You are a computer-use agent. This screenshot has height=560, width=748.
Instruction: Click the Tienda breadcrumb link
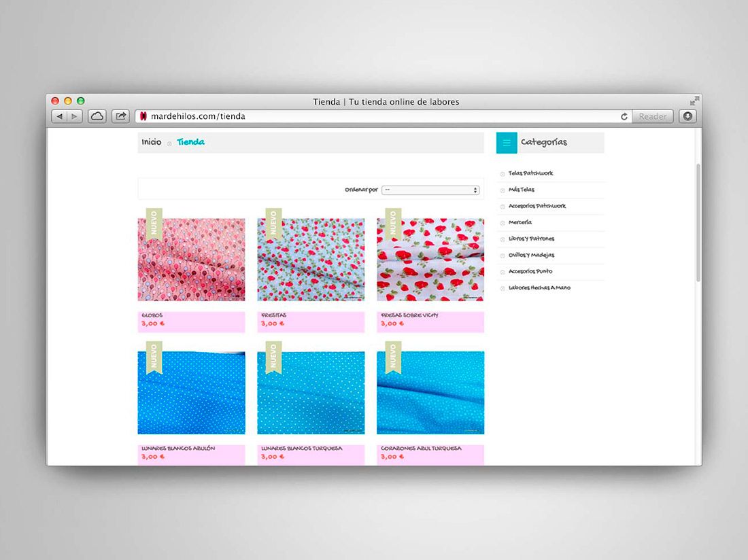point(191,142)
